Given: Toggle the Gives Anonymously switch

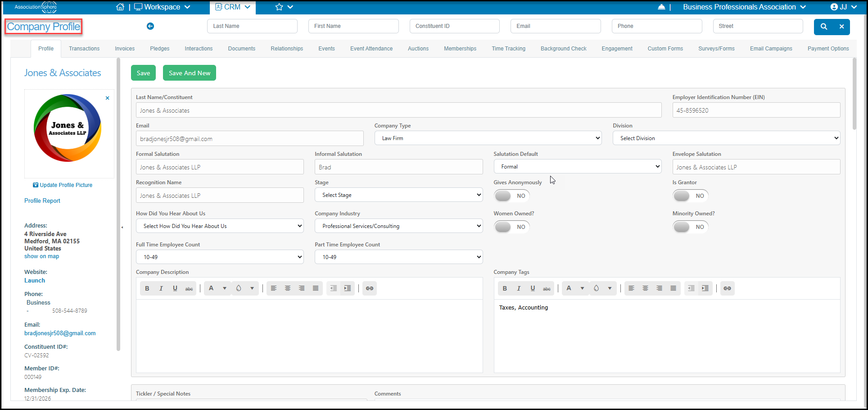Looking at the screenshot, I should click(x=512, y=196).
